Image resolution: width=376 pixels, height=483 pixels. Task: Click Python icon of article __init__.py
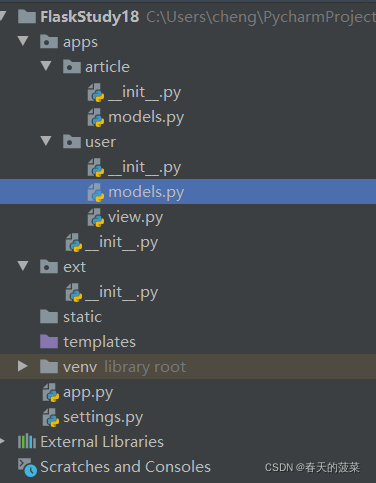pyautogui.click(x=96, y=92)
